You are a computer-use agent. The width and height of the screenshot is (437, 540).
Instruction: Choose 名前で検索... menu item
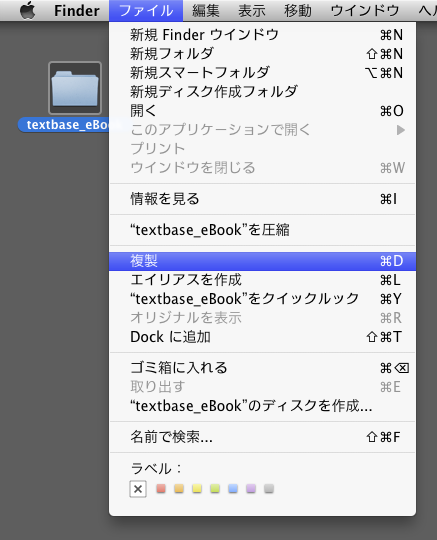(262, 437)
